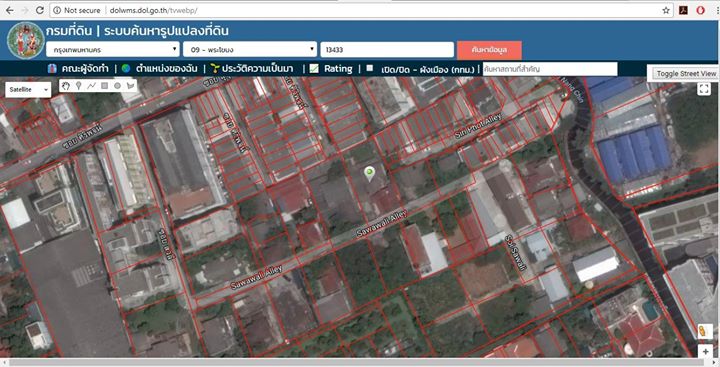The image size is (720, 367).
Task: Select the marker drawing tool
Action: coord(79,86)
